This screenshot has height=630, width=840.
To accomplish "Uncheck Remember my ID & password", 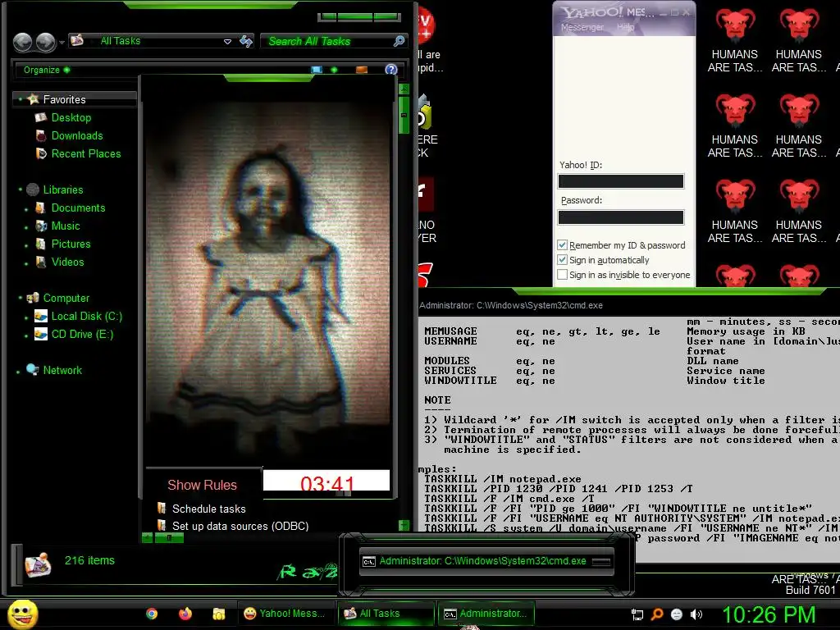I will coord(562,244).
